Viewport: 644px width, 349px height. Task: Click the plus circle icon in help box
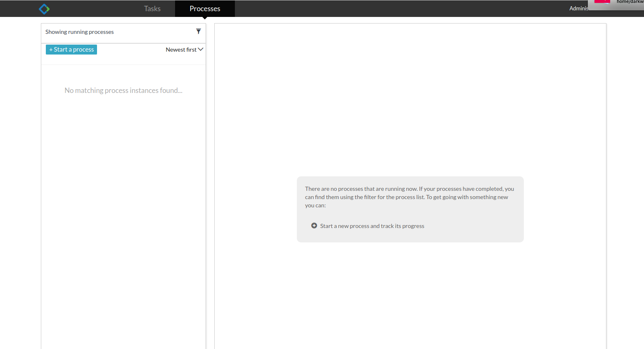(314, 226)
